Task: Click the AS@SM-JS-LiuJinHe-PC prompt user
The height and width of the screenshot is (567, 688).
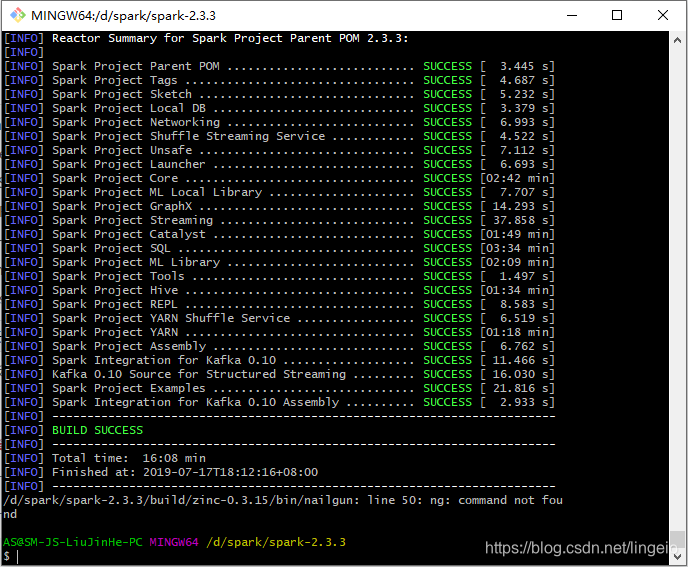Action: [x=73, y=542]
